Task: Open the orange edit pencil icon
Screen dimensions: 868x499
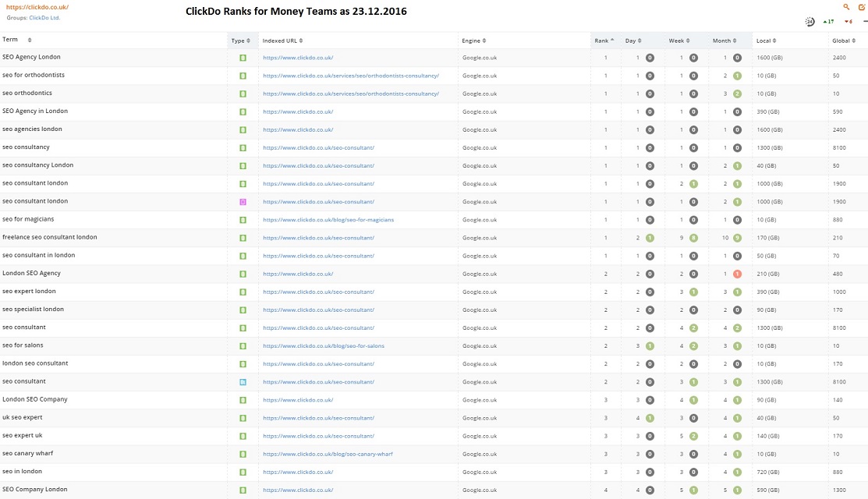Action: pos(861,7)
